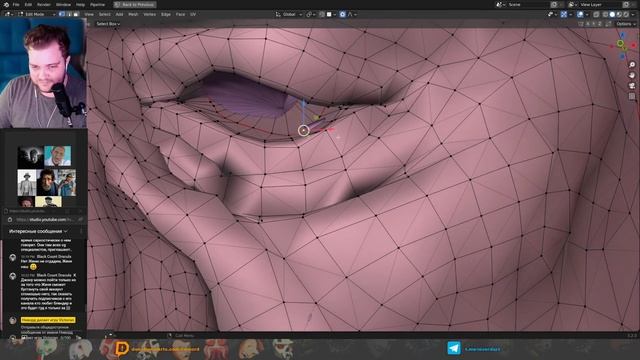Open the Global transform orientation dropdown
Image resolution: width=640 pixels, height=360 pixels.
pyautogui.click(x=289, y=14)
